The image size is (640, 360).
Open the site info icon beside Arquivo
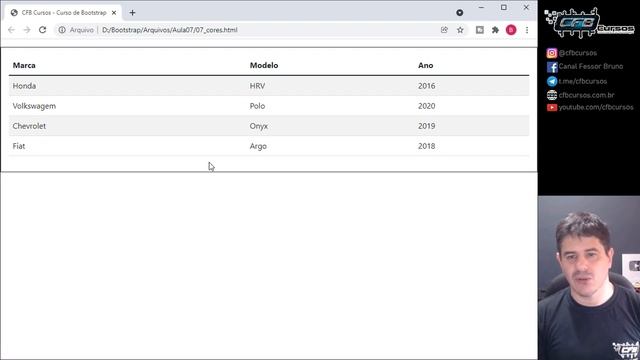62,30
